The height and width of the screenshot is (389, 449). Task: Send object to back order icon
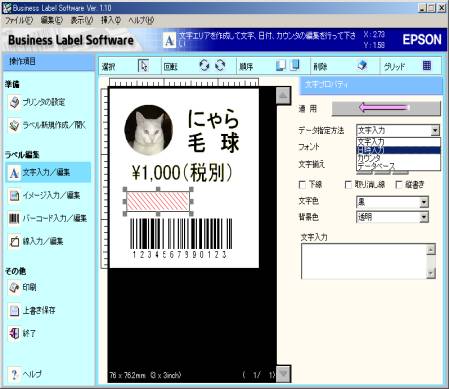click(295, 65)
